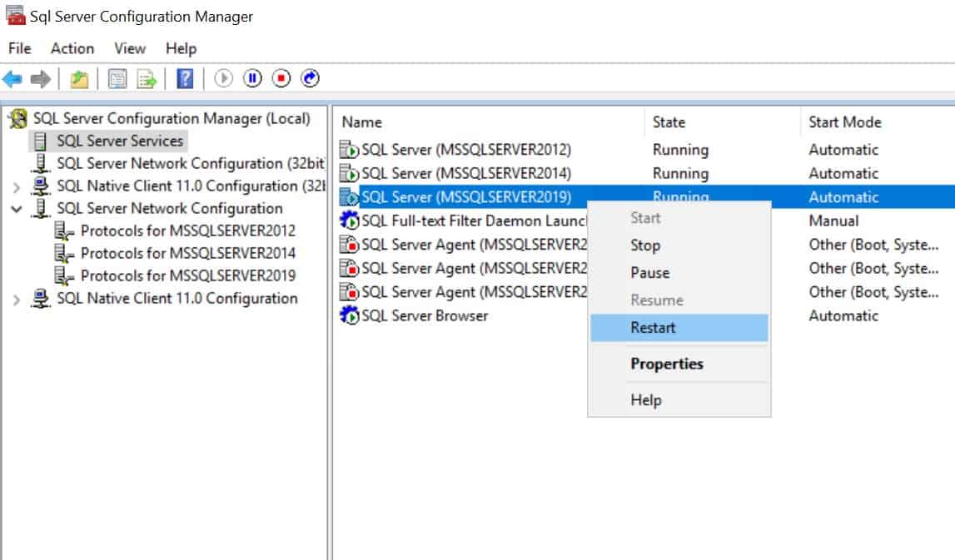
Task: Choose Pause from the context menu
Action: pos(679,273)
